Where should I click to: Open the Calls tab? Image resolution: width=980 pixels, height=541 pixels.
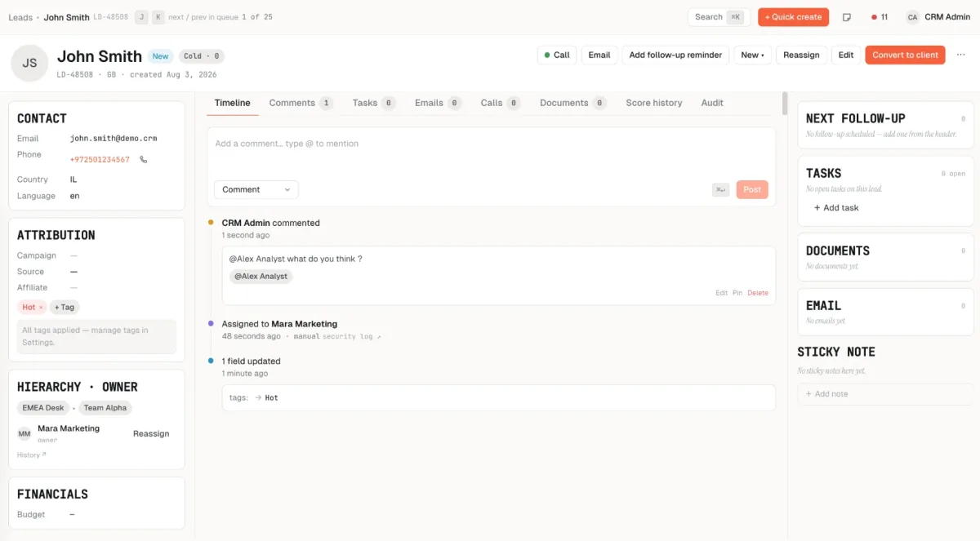500,103
